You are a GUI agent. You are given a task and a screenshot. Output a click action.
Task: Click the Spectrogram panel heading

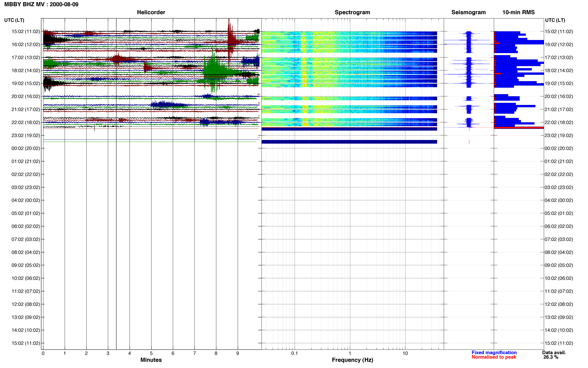352,12
